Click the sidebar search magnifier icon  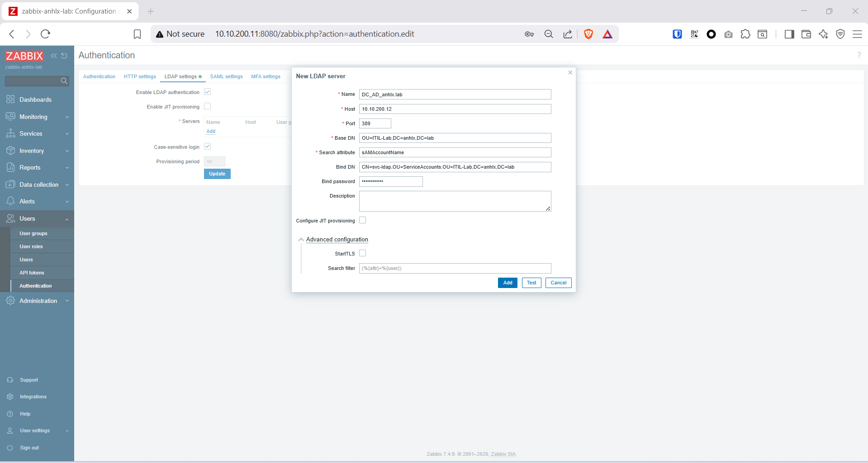click(64, 81)
